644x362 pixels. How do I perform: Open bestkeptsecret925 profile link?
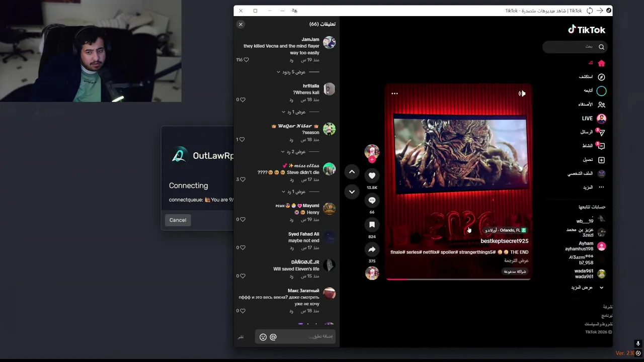pos(504,241)
